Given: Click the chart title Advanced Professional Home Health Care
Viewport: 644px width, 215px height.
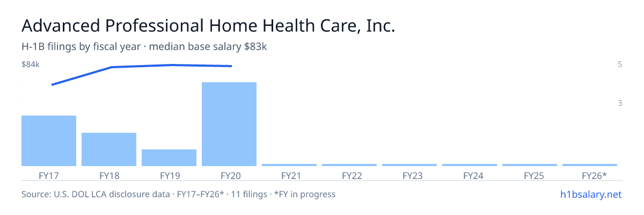Looking at the screenshot, I should 208,26.
